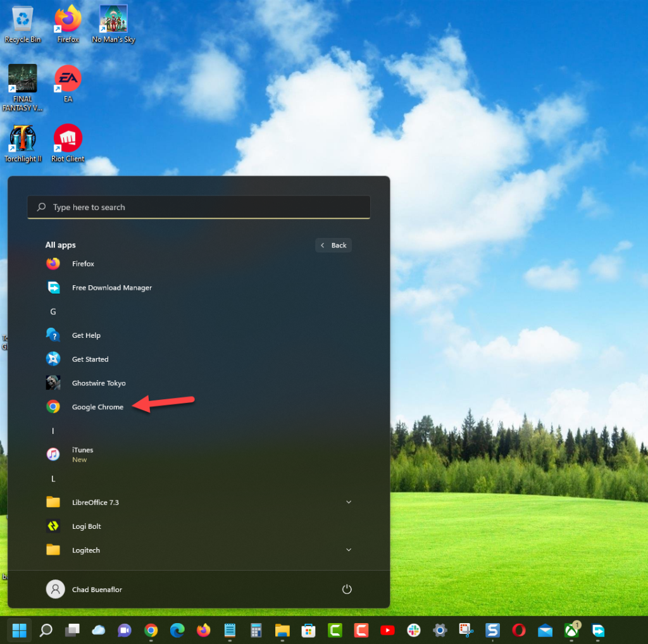Image resolution: width=648 pixels, height=644 pixels.
Task: Select the EA desktop shortcut
Action: coord(68,84)
